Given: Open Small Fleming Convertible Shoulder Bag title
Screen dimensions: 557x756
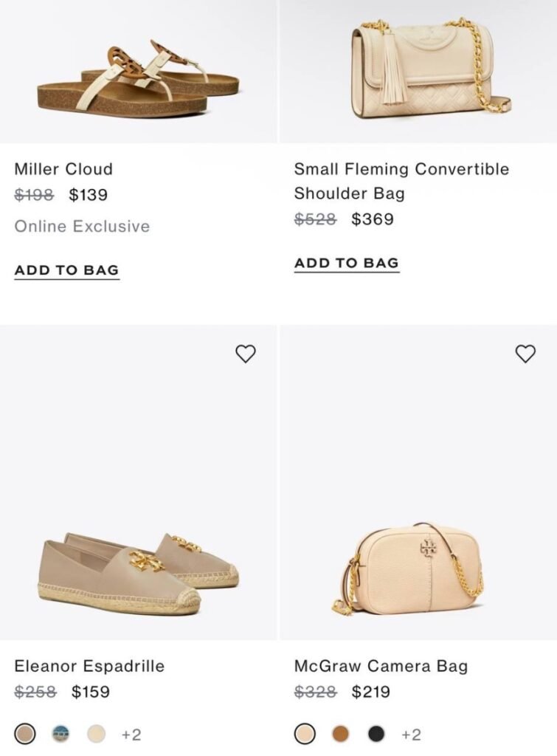Looking at the screenshot, I should click(401, 181).
